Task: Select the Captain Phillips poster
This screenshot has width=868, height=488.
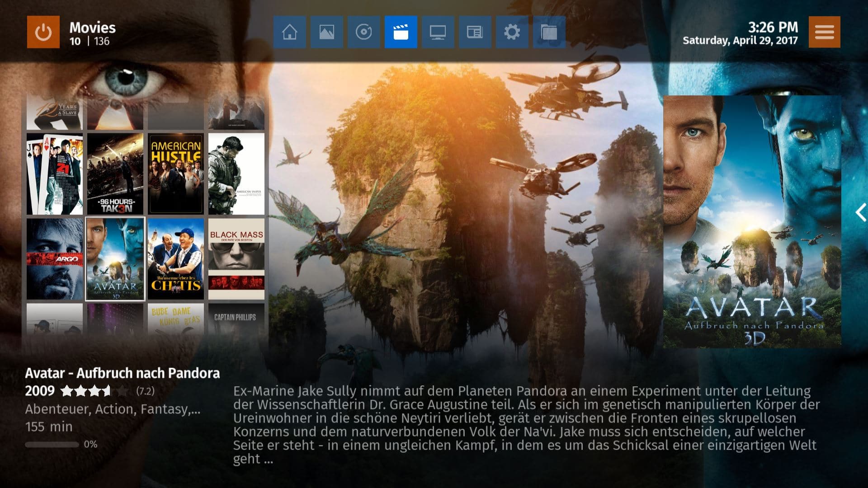Action: (236, 319)
